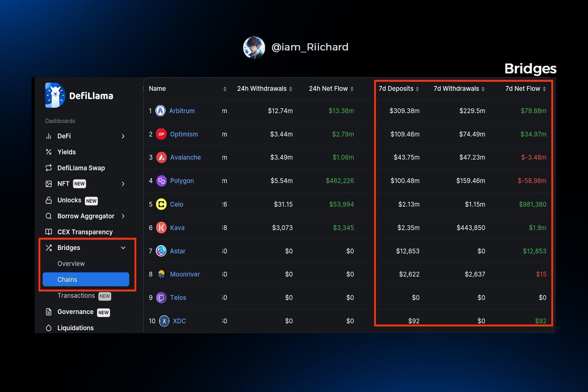This screenshot has height=392, width=588.
Task: Collapse the Bridges menu chevron
Action: (x=123, y=248)
